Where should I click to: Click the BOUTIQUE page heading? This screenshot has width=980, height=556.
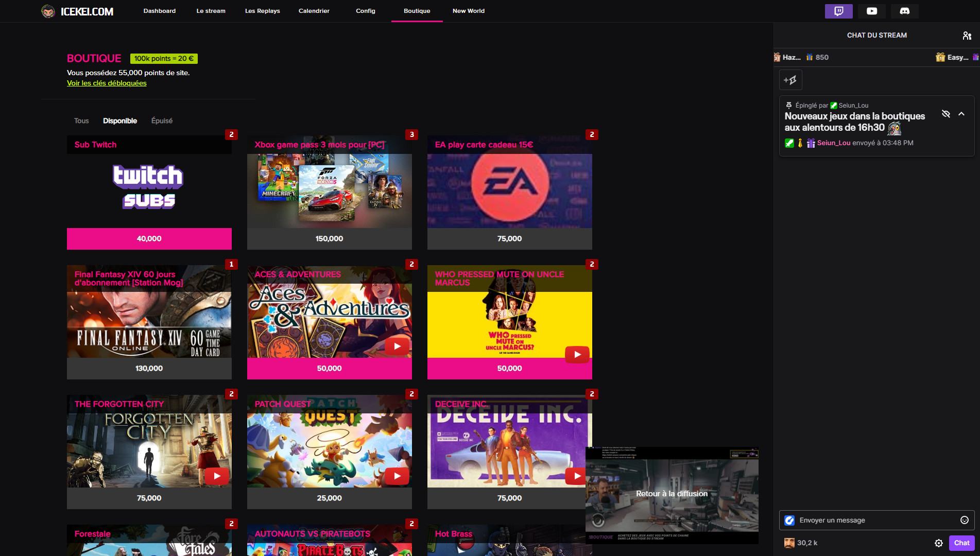[x=94, y=58]
